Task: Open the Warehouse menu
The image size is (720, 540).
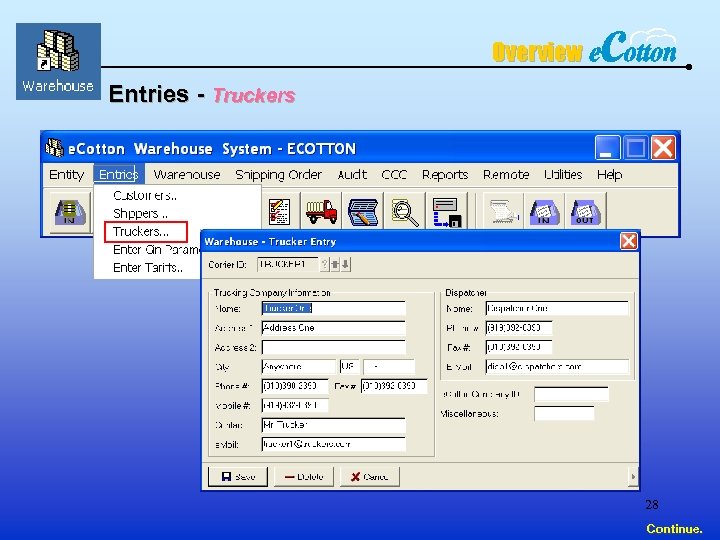Action: click(x=187, y=174)
